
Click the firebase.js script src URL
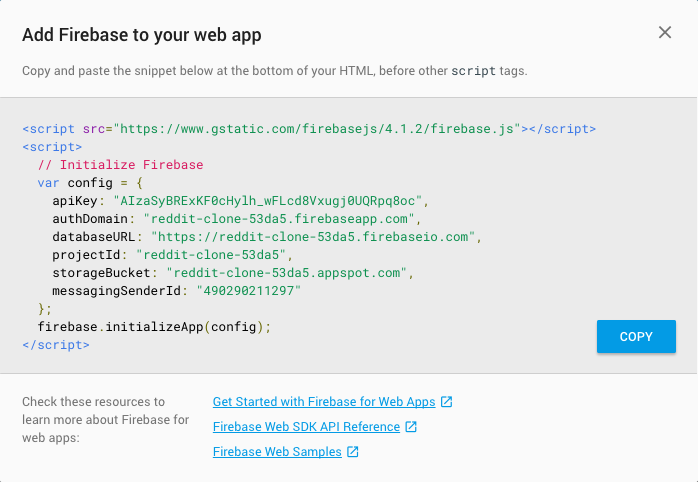pos(317,129)
